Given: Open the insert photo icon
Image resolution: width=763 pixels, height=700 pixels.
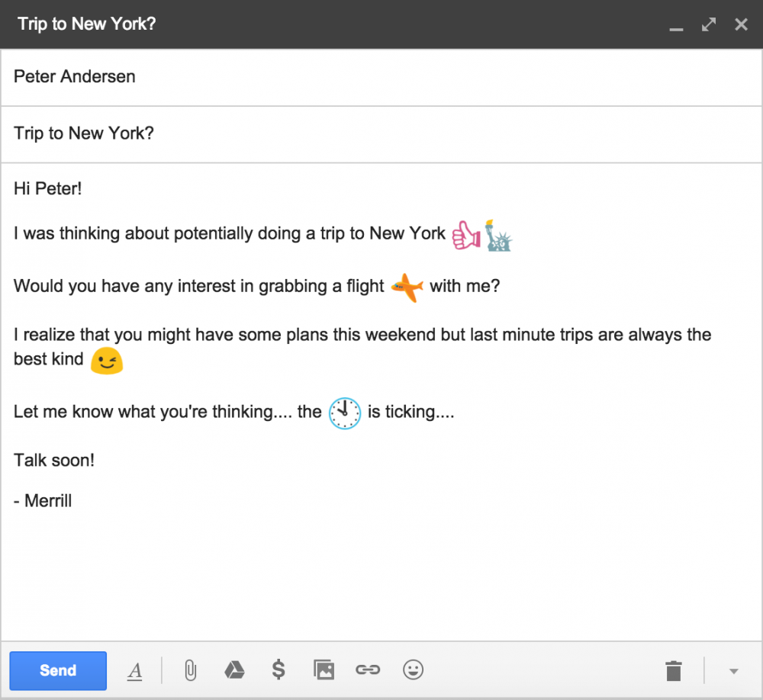Looking at the screenshot, I should pos(324,671).
